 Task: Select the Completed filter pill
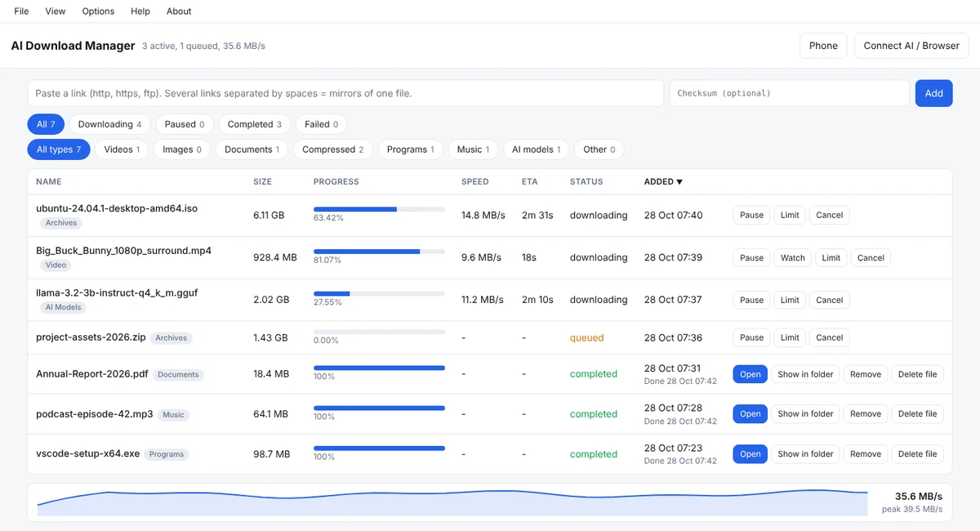click(x=254, y=124)
